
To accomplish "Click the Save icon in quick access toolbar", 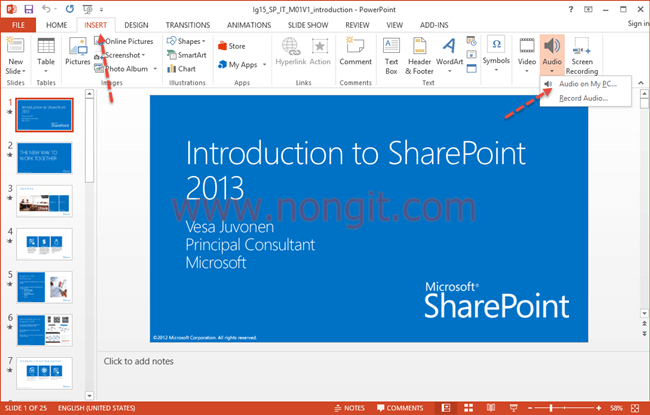I will (x=29, y=9).
